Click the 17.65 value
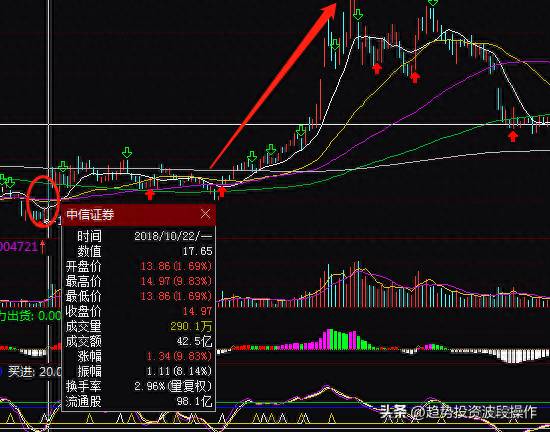This screenshot has height=432, width=550. [x=197, y=251]
